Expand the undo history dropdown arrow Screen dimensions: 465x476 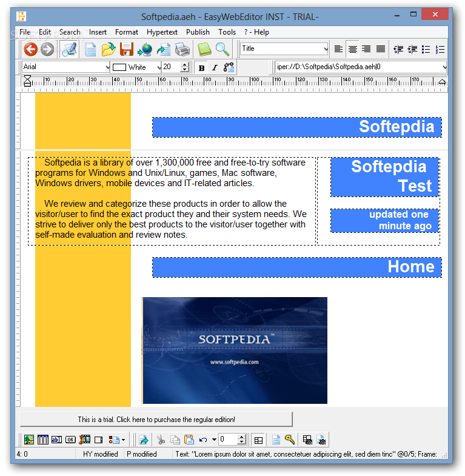click(214, 440)
